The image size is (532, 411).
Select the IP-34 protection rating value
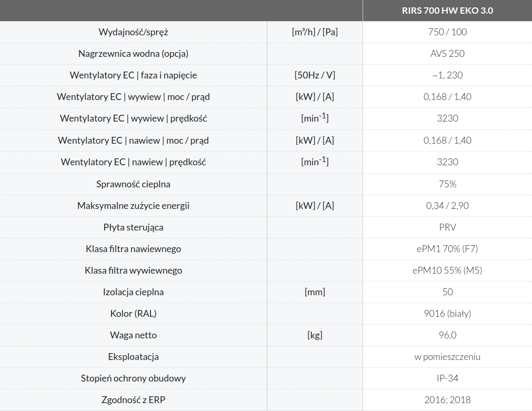[x=447, y=378]
